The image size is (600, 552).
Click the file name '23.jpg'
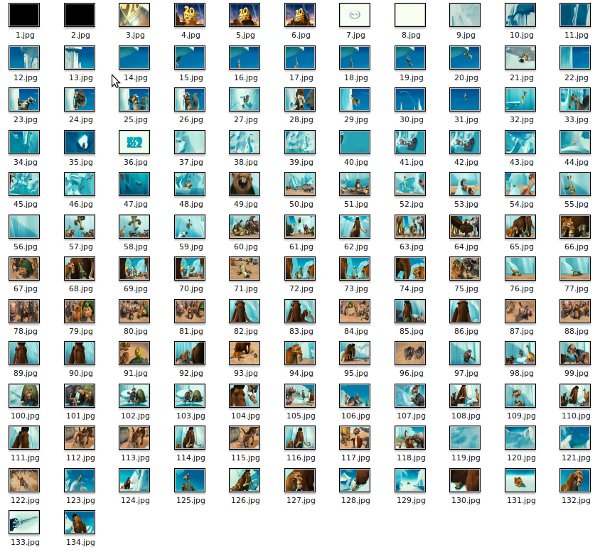[25, 120]
